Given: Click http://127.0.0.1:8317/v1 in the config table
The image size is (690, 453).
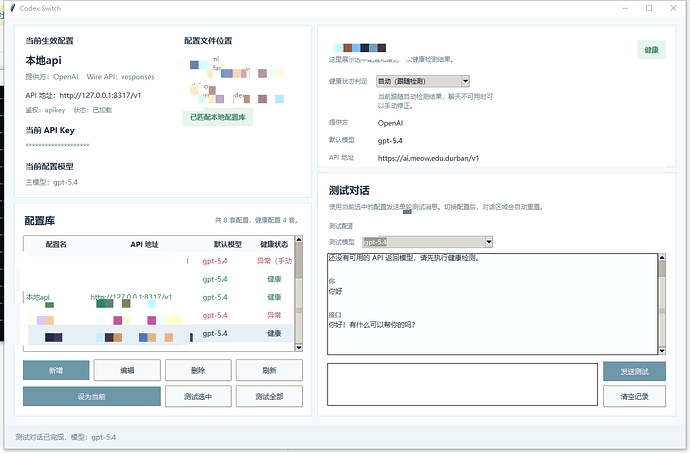Looking at the screenshot, I should pyautogui.click(x=131, y=297).
